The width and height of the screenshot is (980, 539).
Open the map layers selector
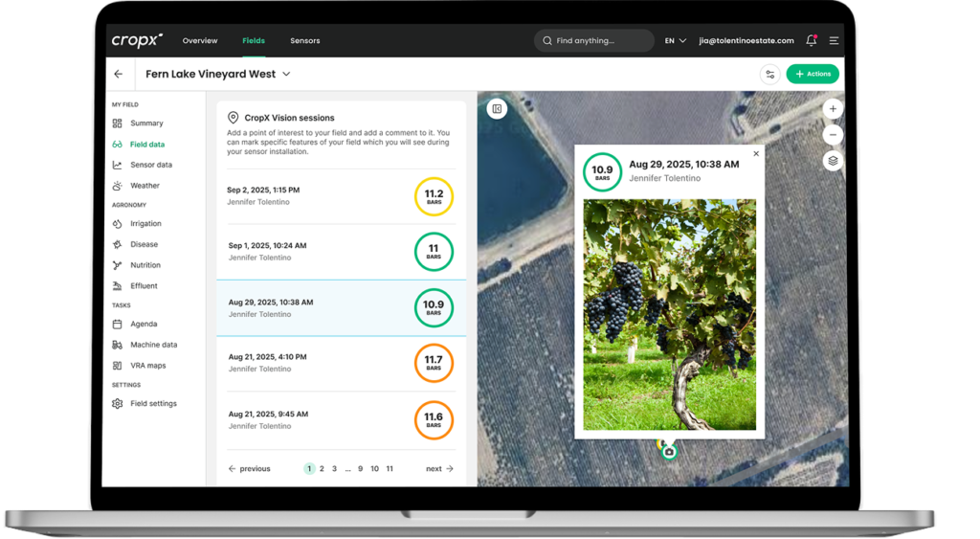[x=833, y=161]
